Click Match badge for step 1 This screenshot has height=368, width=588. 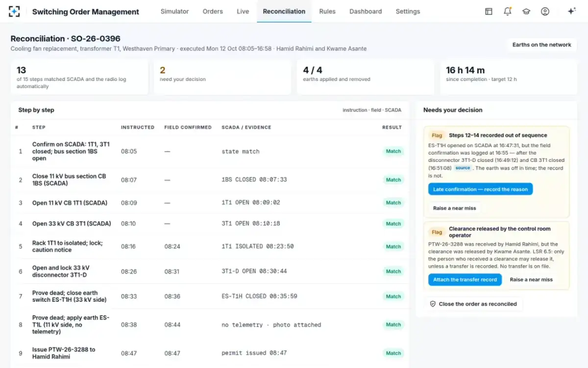(393, 152)
